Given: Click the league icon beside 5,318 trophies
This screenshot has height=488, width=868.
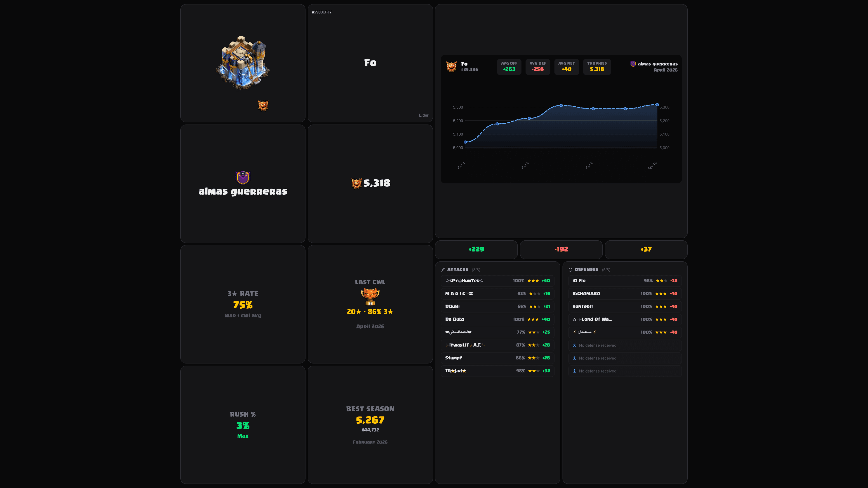Looking at the screenshot, I should 356,183.
